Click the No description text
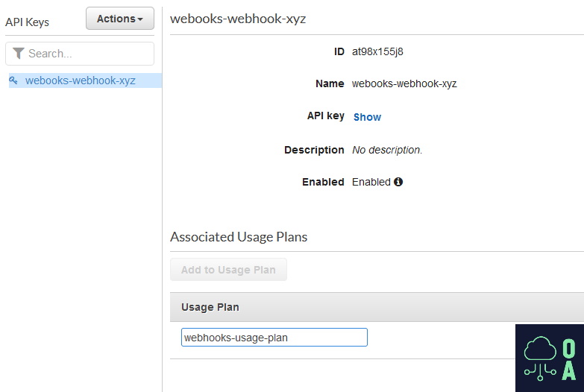 tap(387, 150)
